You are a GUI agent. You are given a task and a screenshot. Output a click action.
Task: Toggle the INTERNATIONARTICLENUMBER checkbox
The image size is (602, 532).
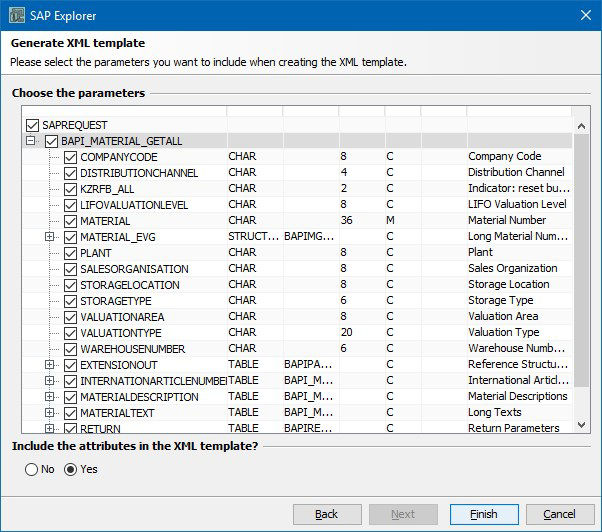(70, 381)
